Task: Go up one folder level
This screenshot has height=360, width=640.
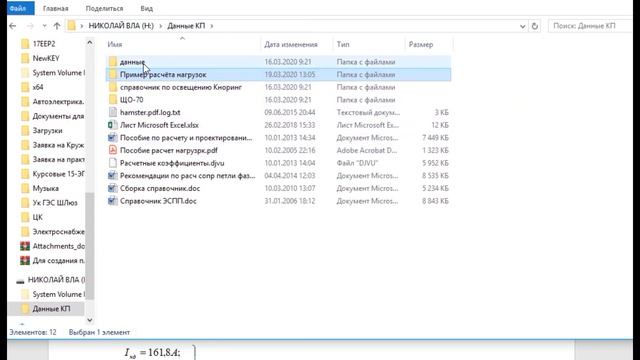Action: 57,26
